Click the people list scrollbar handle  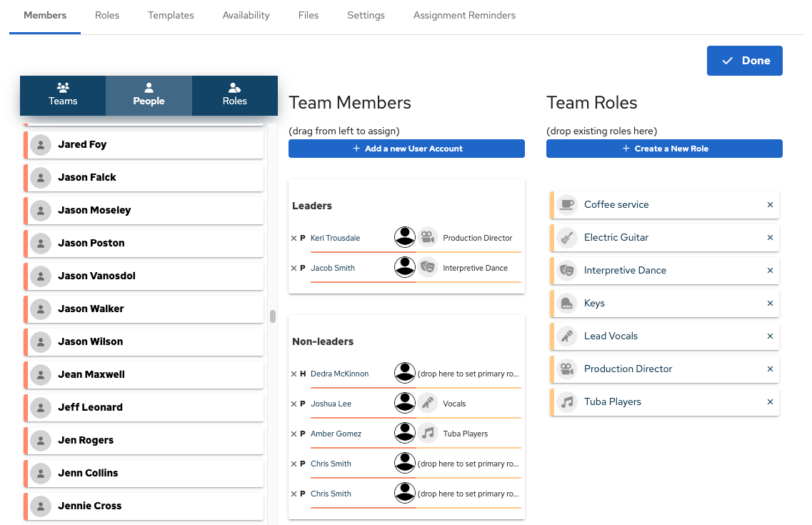pos(273,316)
